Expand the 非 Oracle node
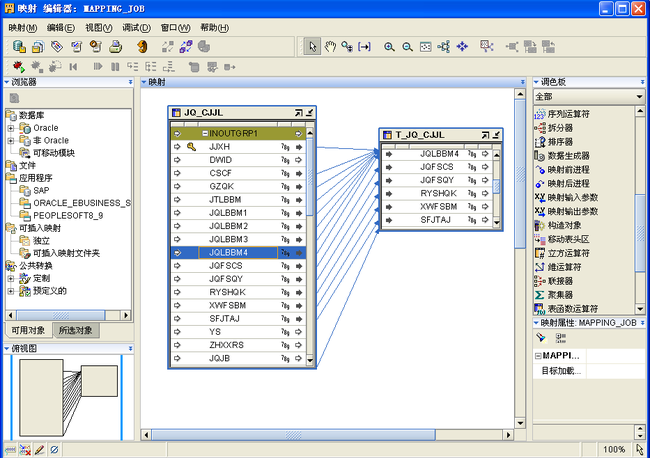 (11, 141)
